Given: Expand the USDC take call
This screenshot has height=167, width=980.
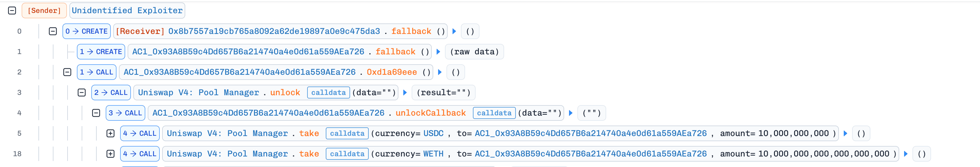Looking at the screenshot, I should tap(110, 134).
